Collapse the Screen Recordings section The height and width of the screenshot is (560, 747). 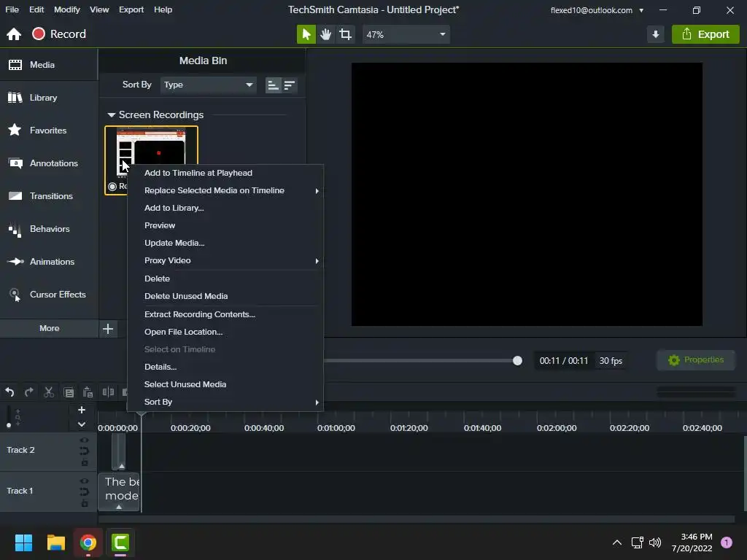click(112, 114)
